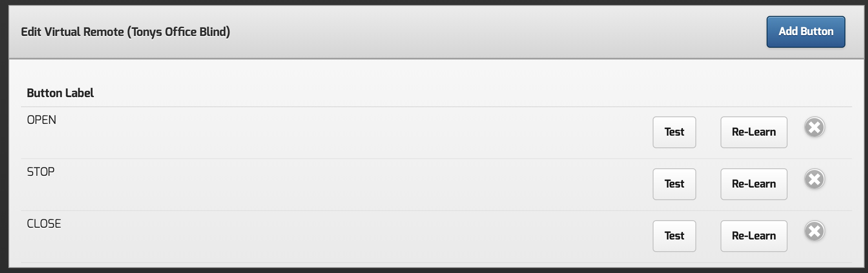Click the Edit Virtual Remote heading text
This screenshot has height=273, width=868.
(72, 32)
